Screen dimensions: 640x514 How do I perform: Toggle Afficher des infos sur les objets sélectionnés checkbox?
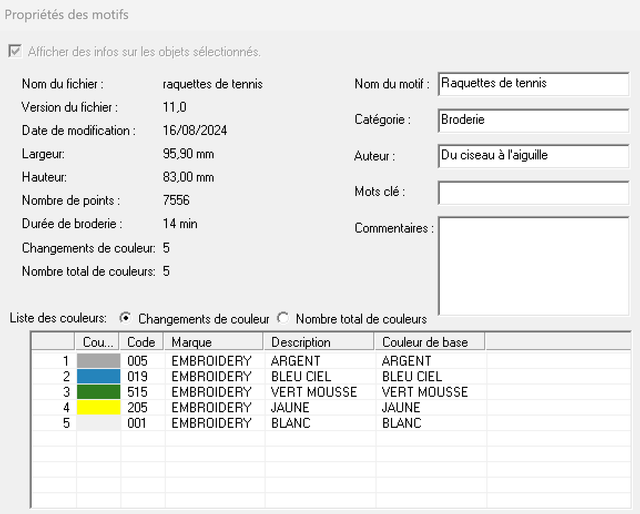click(15, 51)
